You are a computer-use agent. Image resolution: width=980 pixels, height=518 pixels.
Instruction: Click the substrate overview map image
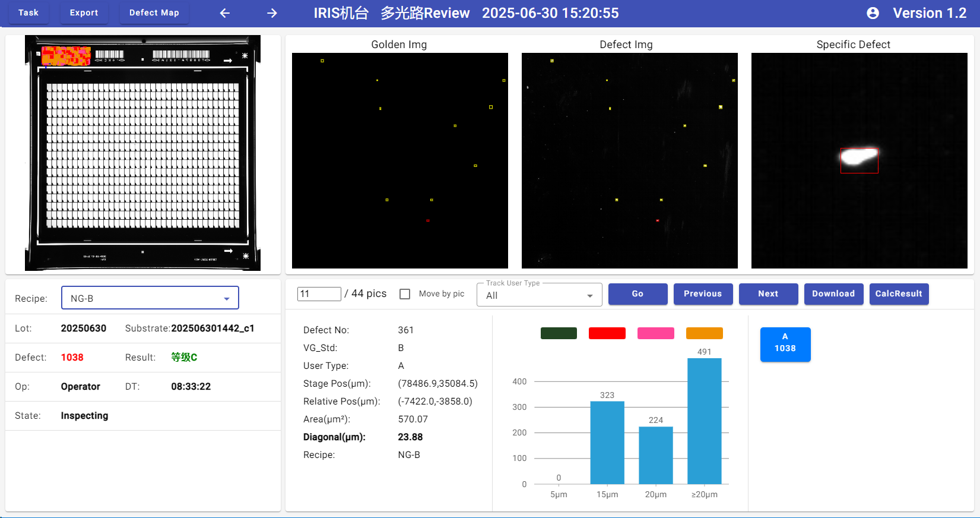(x=142, y=153)
